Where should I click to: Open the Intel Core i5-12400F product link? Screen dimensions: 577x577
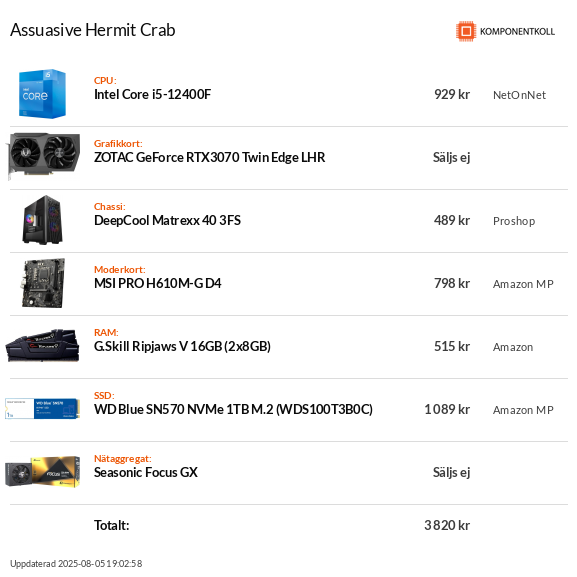(152, 94)
